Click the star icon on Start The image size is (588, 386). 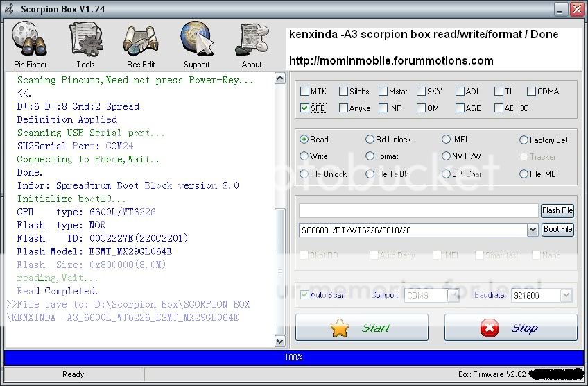tap(340, 328)
